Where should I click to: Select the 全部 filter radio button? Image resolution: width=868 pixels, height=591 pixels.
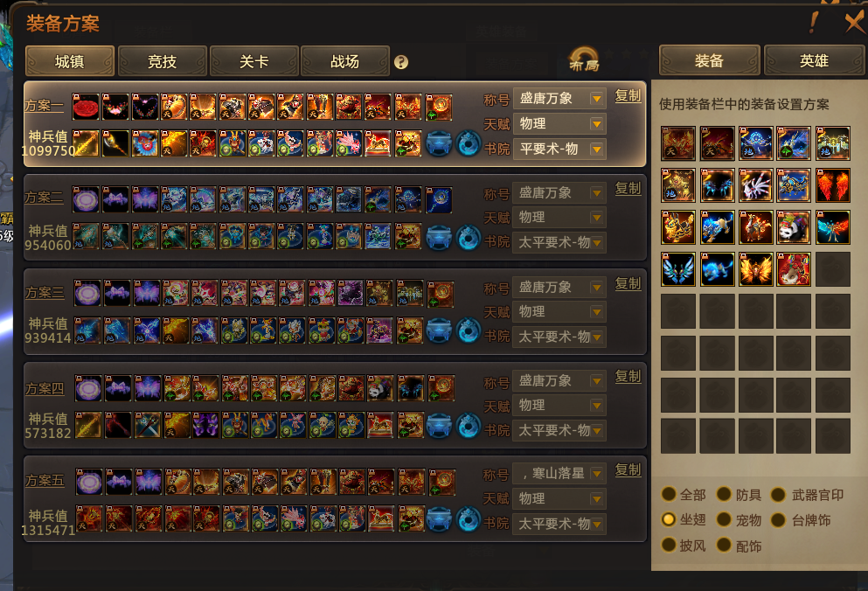669,493
